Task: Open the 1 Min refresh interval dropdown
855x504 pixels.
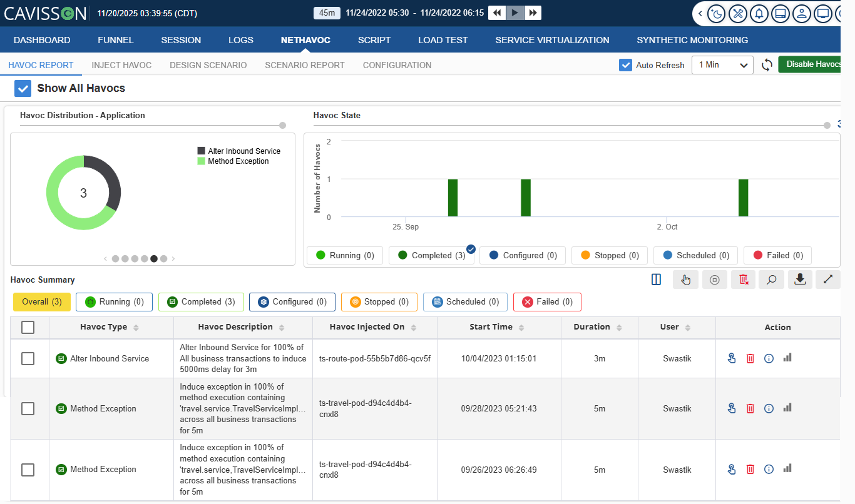Action: pos(722,65)
